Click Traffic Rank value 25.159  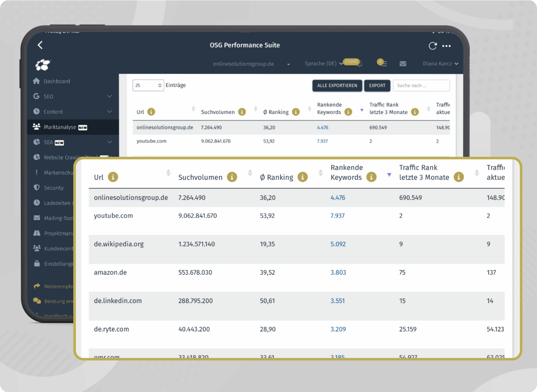[408, 329]
